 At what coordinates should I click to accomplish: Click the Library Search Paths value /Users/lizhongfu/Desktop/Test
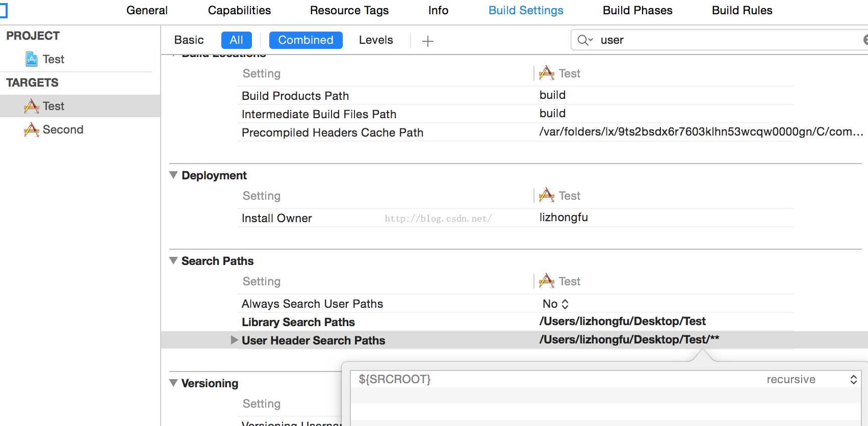coord(622,321)
